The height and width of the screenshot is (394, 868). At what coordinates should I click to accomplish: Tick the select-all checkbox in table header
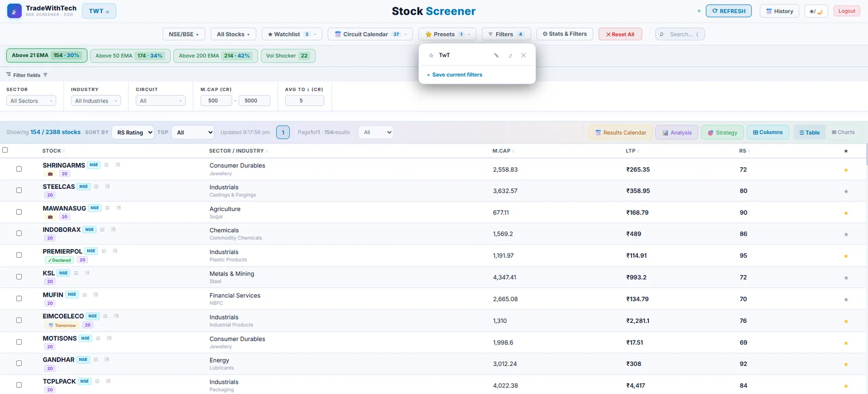(5, 150)
